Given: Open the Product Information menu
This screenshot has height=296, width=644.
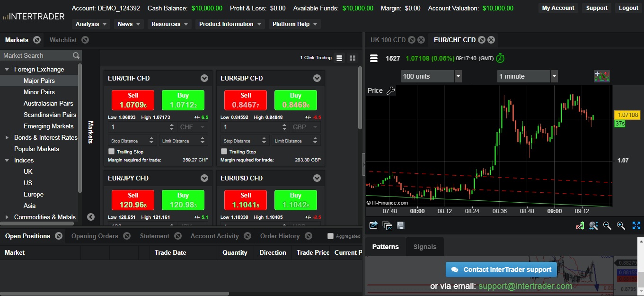Looking at the screenshot, I should [x=230, y=24].
